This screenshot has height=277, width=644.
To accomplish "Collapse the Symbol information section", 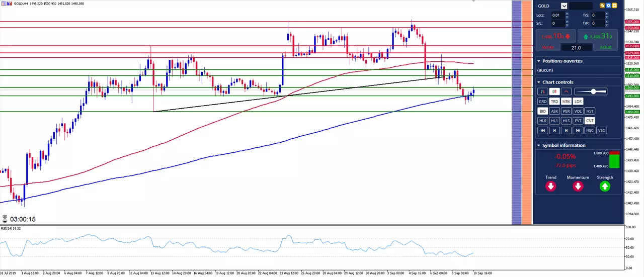I will 539,145.
